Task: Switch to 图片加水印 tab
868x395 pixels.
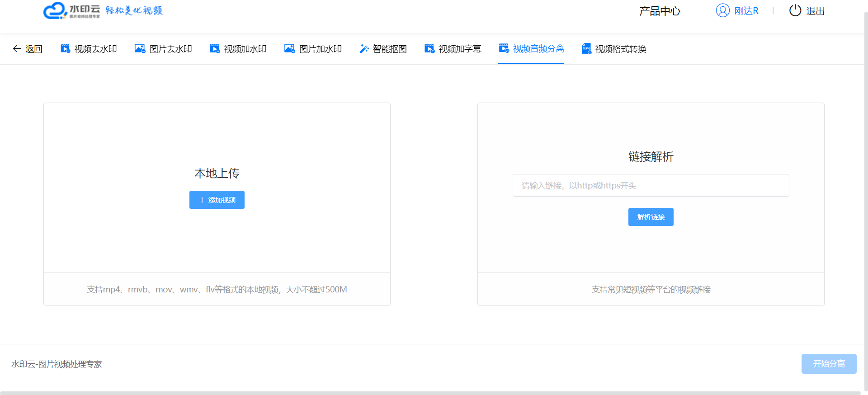Action: (x=313, y=49)
